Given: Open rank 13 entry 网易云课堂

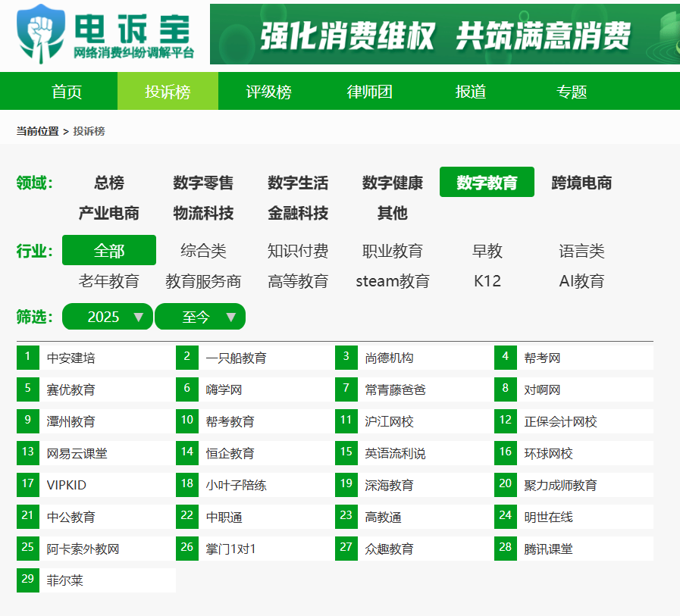Looking at the screenshot, I should pos(96,453).
